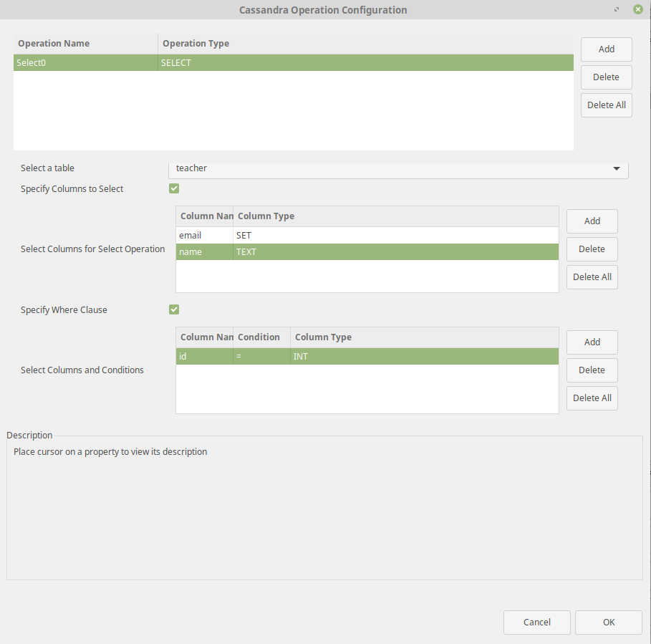Toggle Specify Columns to Select checkbox
The image size is (651, 644).
(174, 188)
